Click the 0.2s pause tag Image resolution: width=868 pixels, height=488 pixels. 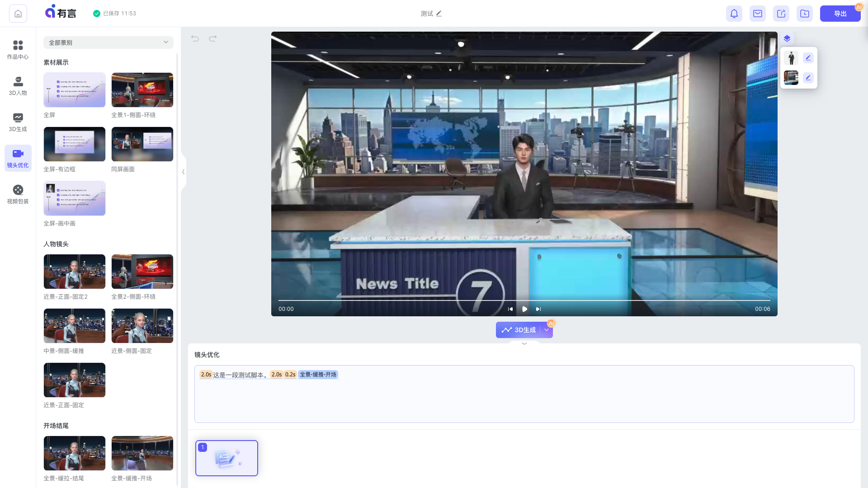(x=290, y=375)
